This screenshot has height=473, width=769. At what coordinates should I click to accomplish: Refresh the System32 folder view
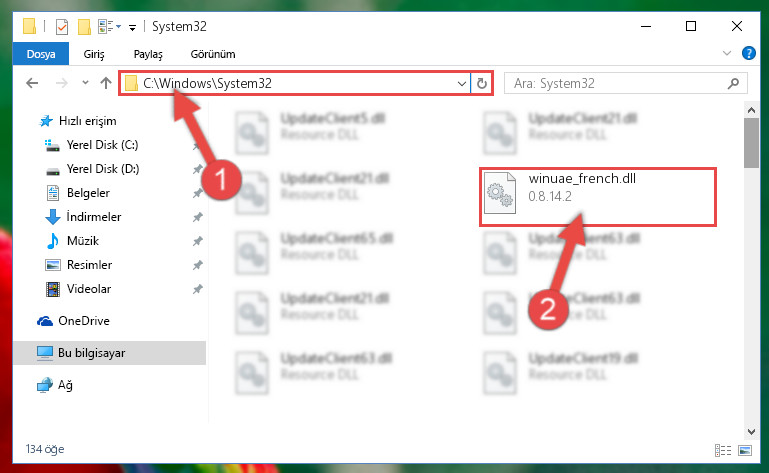482,84
